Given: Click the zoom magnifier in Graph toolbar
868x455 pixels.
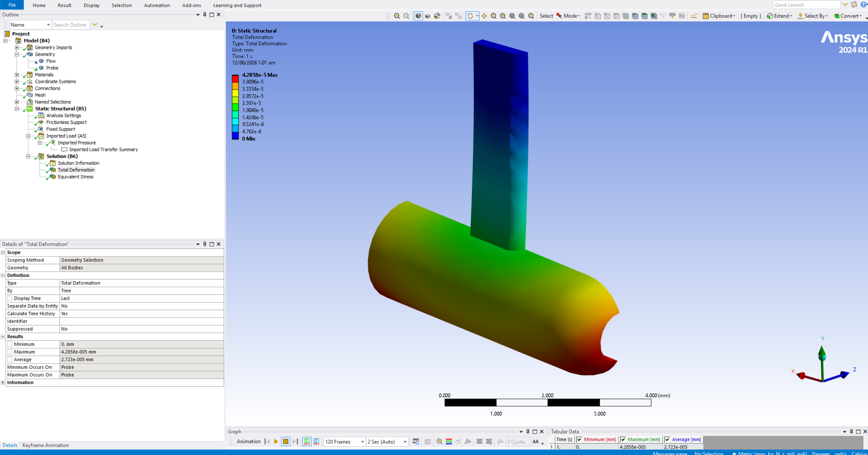Looking at the screenshot, I should [439, 441].
